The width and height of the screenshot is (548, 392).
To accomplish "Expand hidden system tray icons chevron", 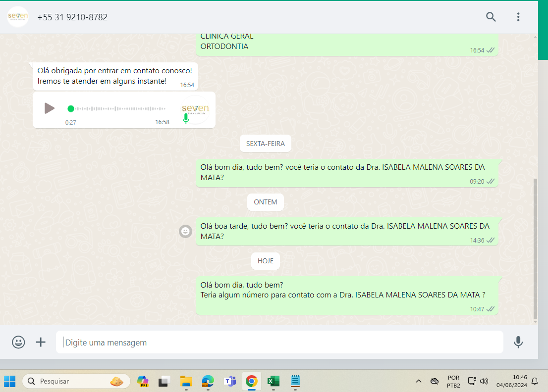I will click(x=418, y=381).
